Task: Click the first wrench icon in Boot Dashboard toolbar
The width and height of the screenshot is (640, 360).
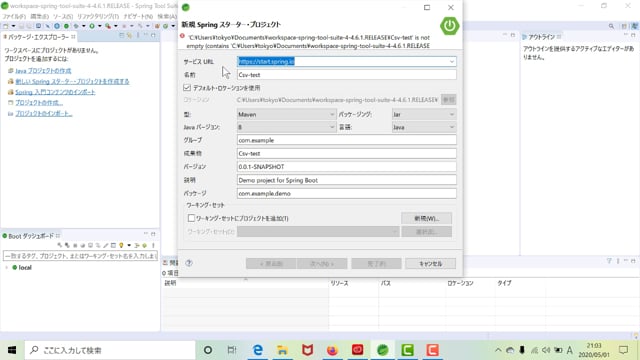Action: point(60,245)
